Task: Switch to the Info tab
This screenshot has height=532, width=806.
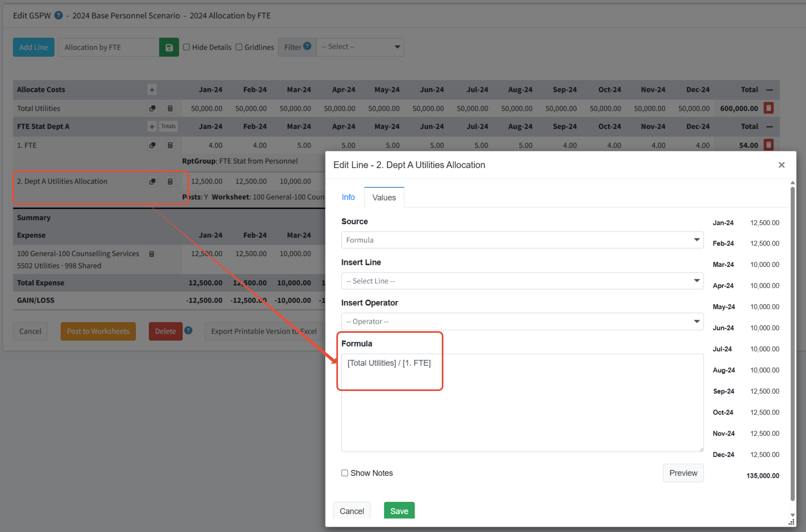Action: [348, 198]
